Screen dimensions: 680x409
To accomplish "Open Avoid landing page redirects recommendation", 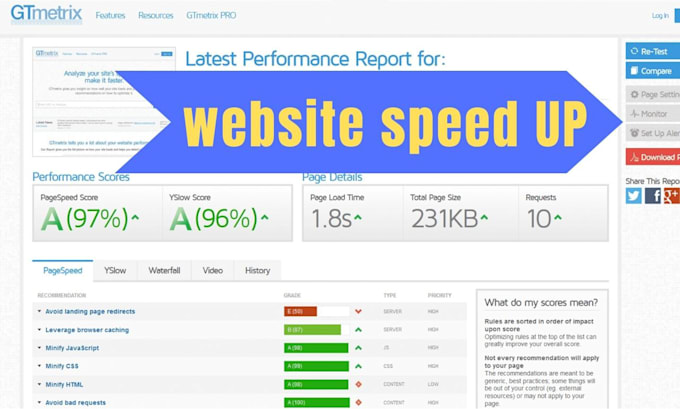I will 90,311.
